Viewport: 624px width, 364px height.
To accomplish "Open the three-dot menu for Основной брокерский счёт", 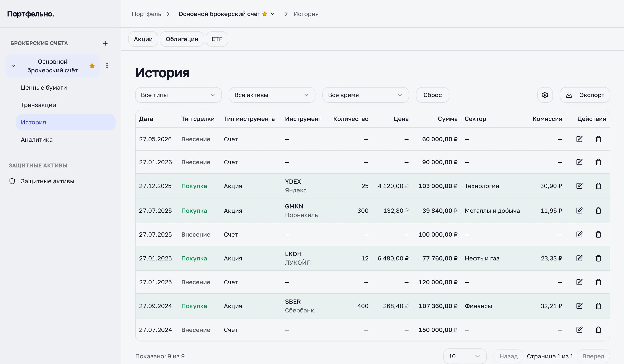I will 107,65.
